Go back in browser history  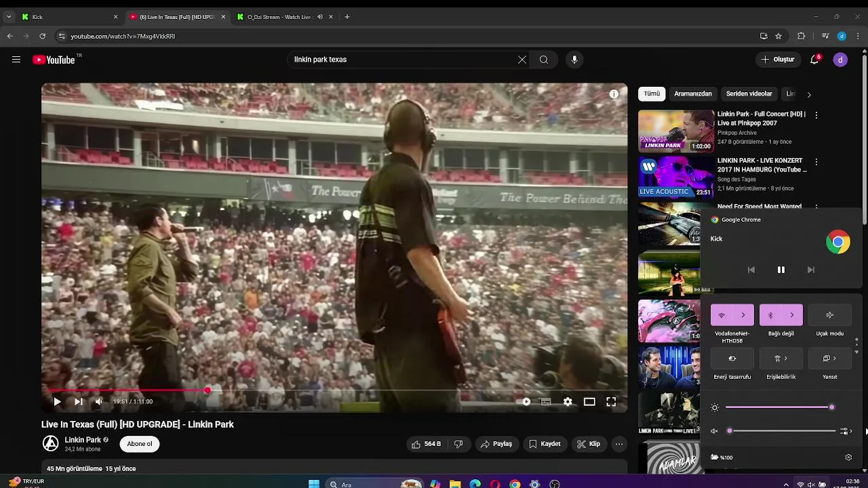[10, 36]
